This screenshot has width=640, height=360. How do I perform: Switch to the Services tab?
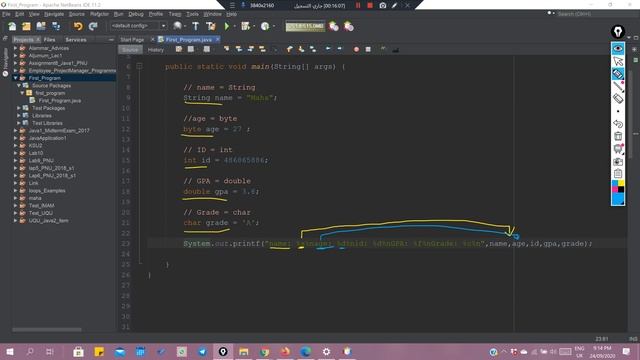[x=76, y=40]
